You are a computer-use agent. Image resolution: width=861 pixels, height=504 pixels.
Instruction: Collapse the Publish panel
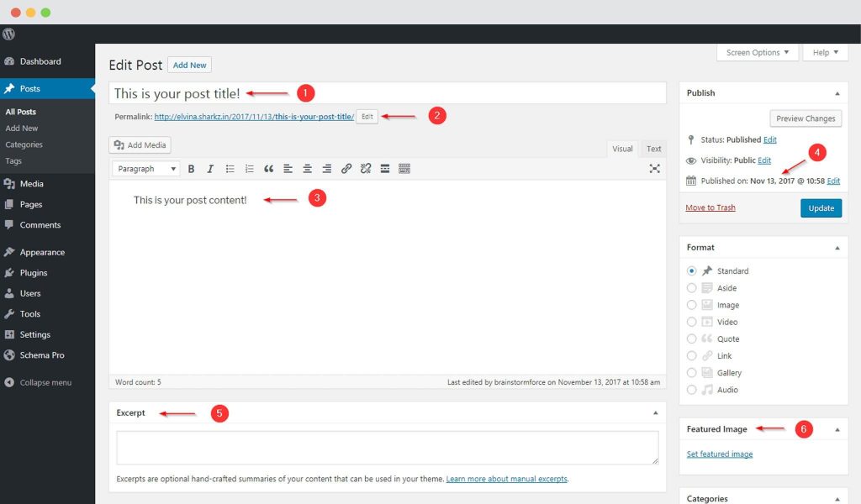click(x=837, y=93)
